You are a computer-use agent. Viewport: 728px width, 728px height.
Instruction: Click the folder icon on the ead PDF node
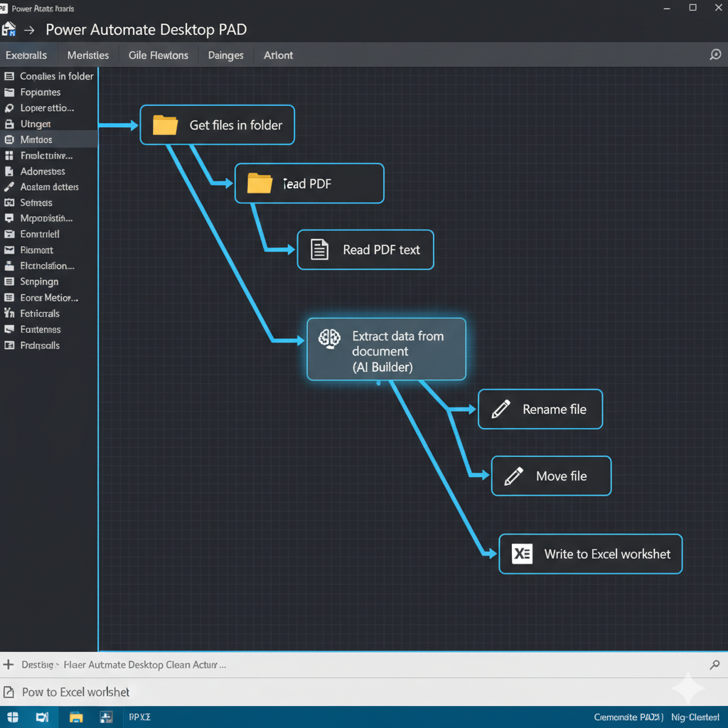(x=259, y=183)
